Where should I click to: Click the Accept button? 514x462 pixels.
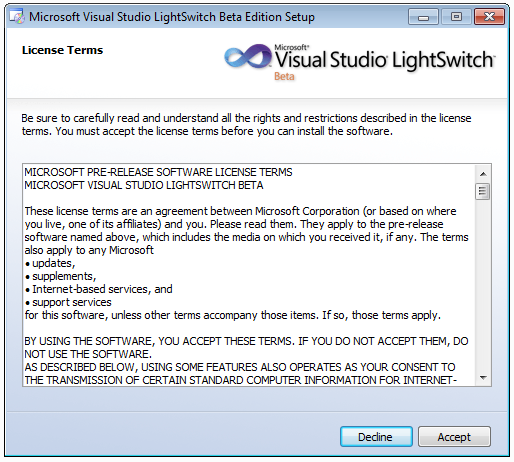(x=454, y=436)
